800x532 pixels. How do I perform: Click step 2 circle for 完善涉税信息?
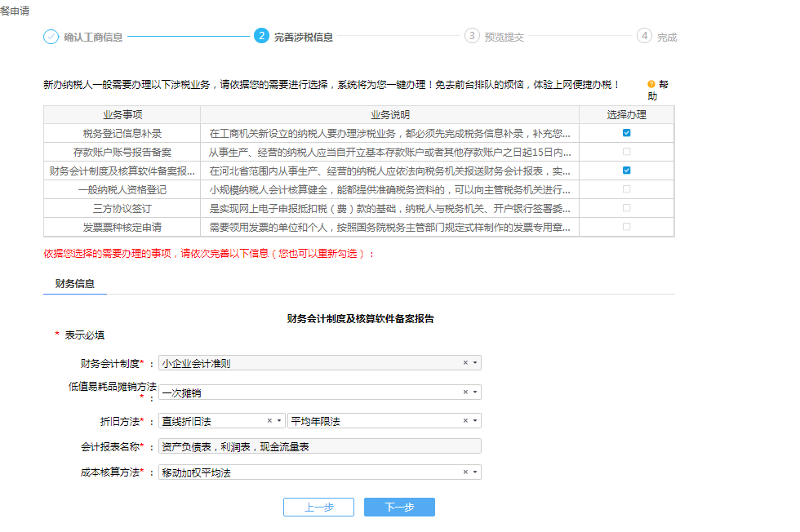point(261,36)
